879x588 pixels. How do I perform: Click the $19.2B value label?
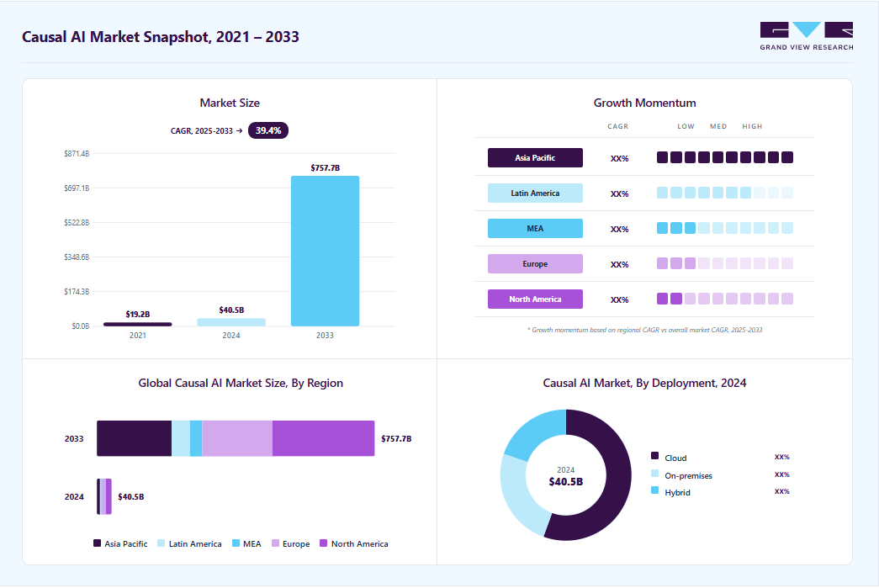(x=138, y=314)
